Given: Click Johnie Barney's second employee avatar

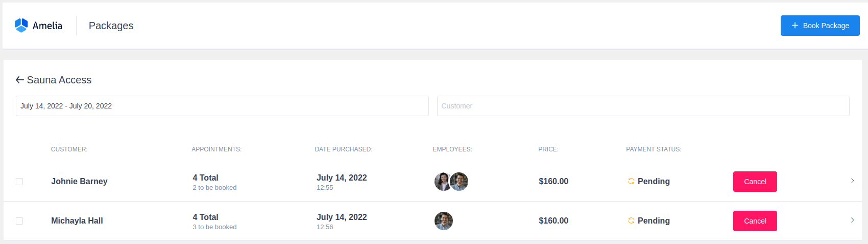Looking at the screenshot, I should click(x=460, y=182).
